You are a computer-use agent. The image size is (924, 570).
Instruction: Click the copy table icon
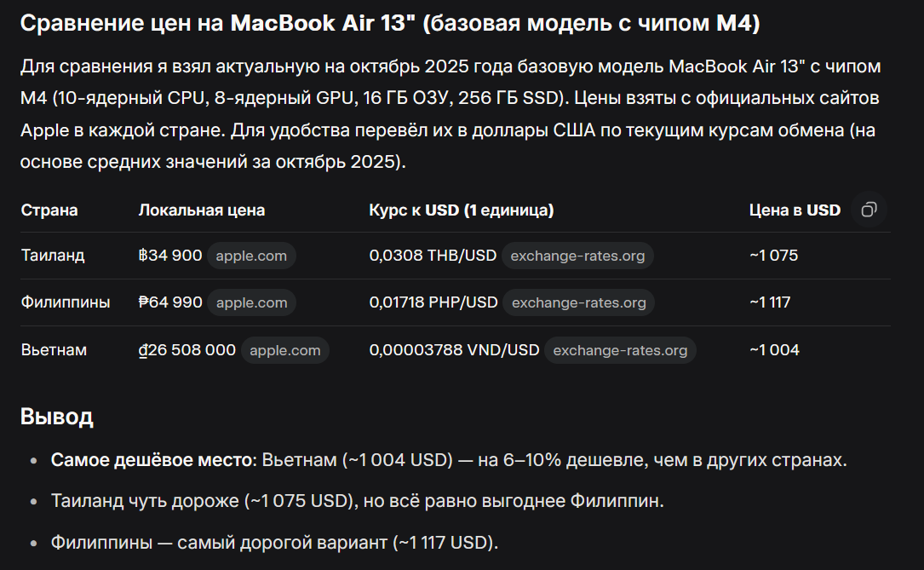[869, 210]
